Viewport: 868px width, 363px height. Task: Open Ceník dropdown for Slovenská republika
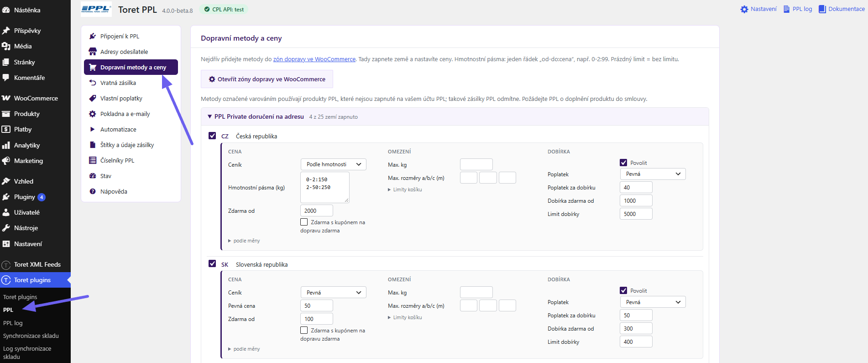(334, 292)
